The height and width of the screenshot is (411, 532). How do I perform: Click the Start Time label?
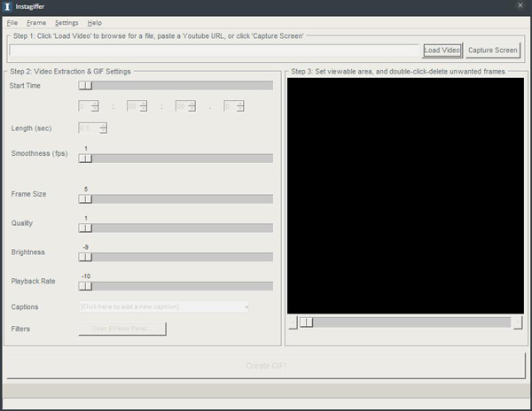25,86
